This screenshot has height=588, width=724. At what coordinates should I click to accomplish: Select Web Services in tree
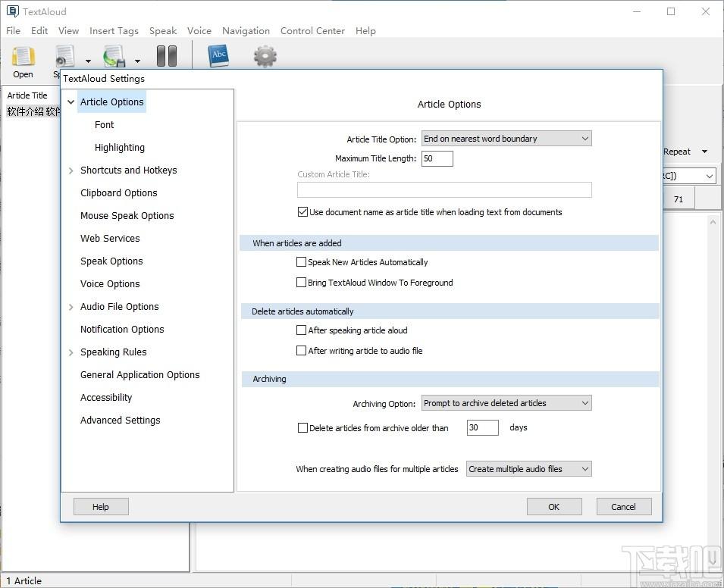pyautogui.click(x=110, y=238)
